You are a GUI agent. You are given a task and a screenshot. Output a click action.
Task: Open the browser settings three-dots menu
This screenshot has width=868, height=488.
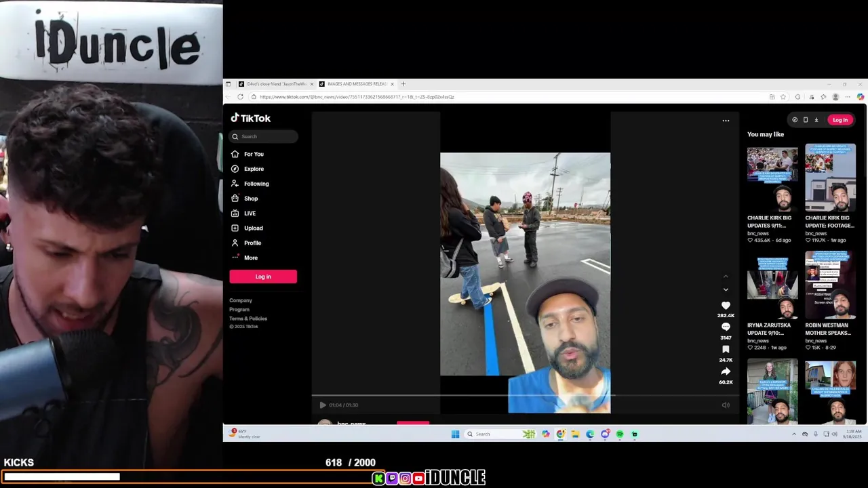coord(848,97)
